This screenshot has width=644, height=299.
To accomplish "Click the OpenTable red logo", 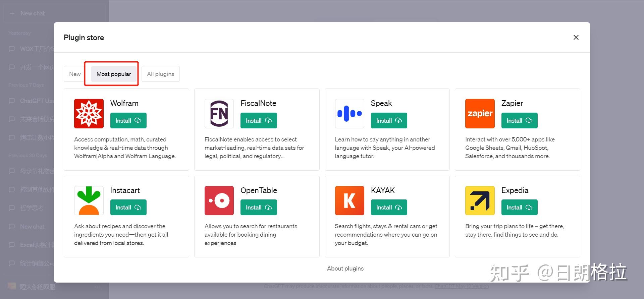I will click(x=219, y=200).
